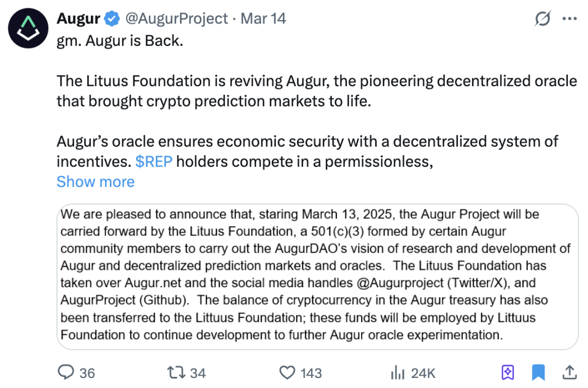
Task: Click the 34 repost count
Action: pyautogui.click(x=197, y=372)
